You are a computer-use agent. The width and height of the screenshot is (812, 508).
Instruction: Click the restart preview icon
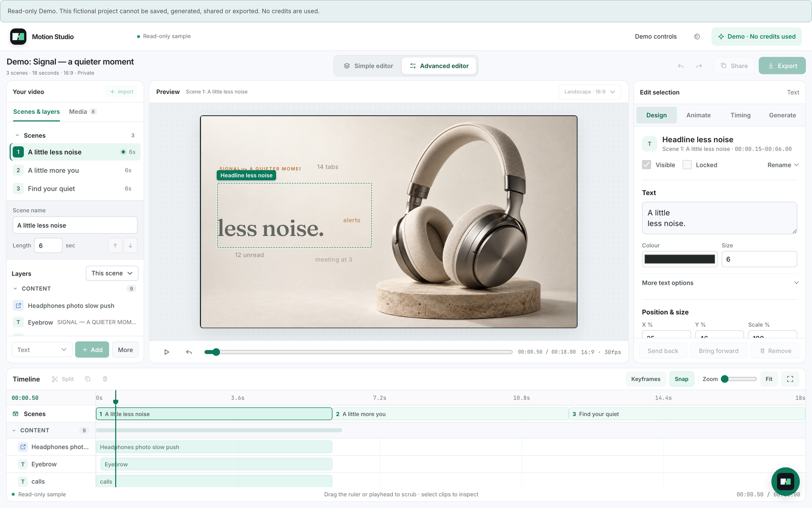[x=189, y=352]
